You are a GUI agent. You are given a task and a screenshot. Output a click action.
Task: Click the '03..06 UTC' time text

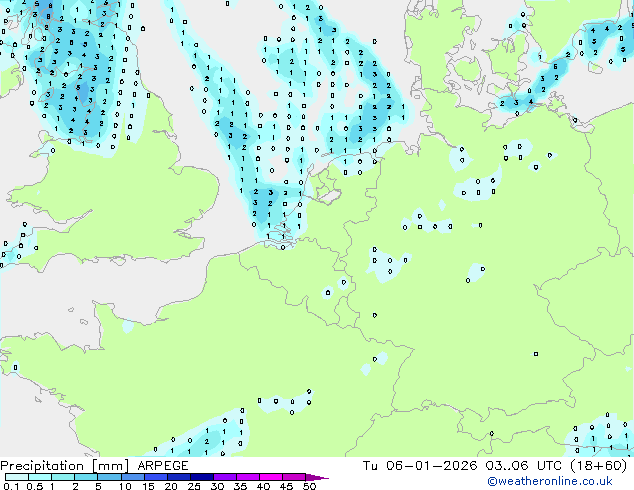[x=524, y=466]
